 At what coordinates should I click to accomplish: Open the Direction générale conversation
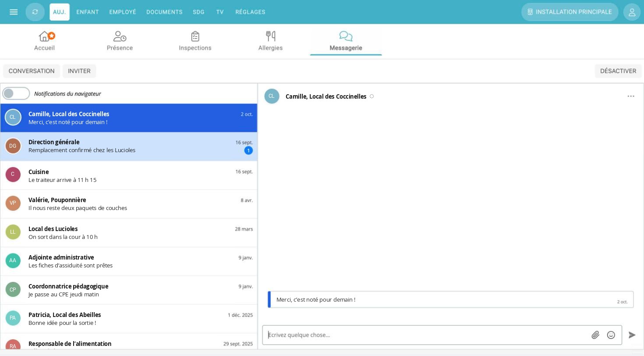129,146
